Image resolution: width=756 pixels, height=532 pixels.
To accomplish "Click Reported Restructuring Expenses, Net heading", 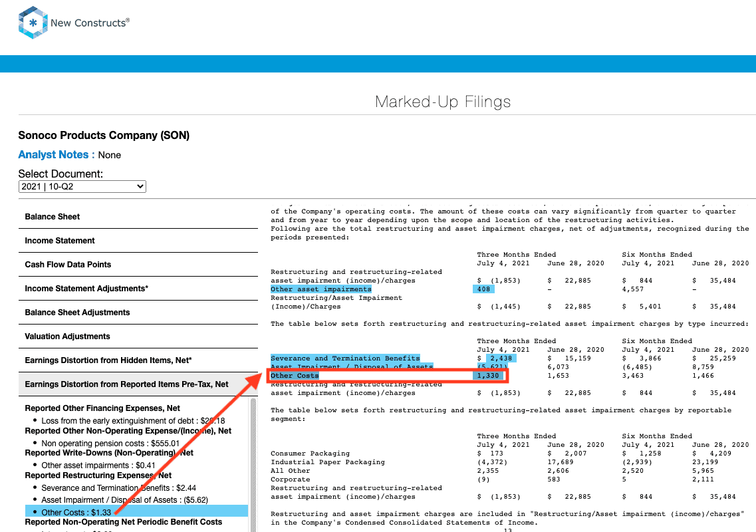I will click(x=98, y=475).
